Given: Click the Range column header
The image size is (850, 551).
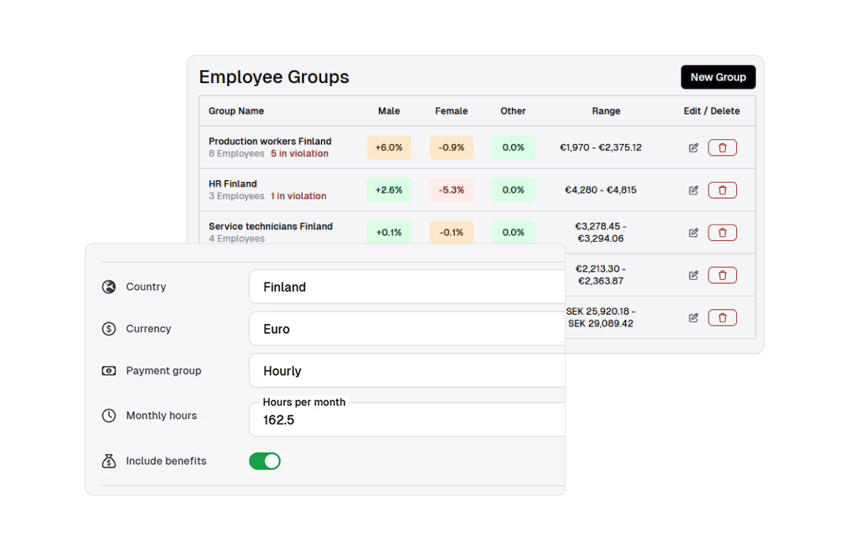Looking at the screenshot, I should tap(606, 111).
